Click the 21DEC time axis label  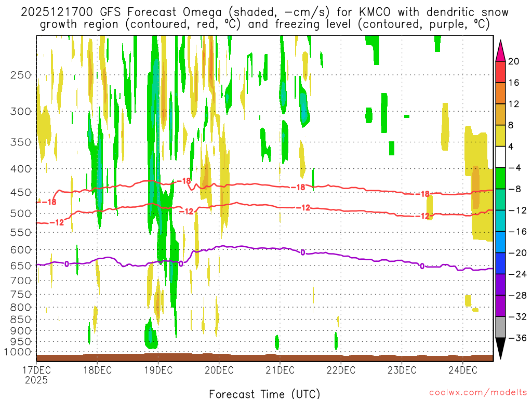280,370
